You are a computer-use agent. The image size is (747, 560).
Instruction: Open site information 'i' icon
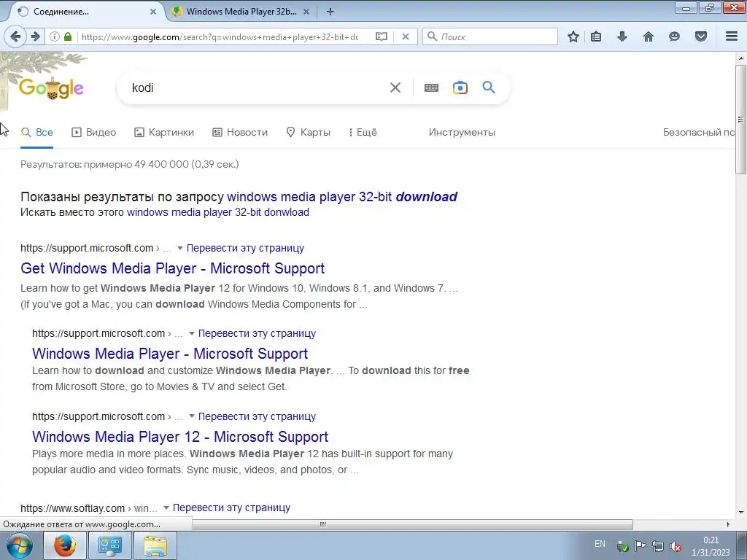click(55, 36)
